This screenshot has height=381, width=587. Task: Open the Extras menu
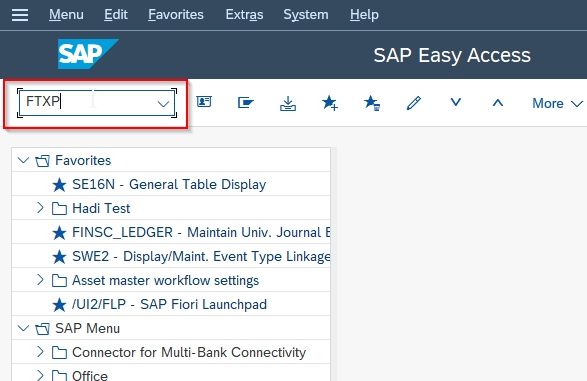pos(244,15)
